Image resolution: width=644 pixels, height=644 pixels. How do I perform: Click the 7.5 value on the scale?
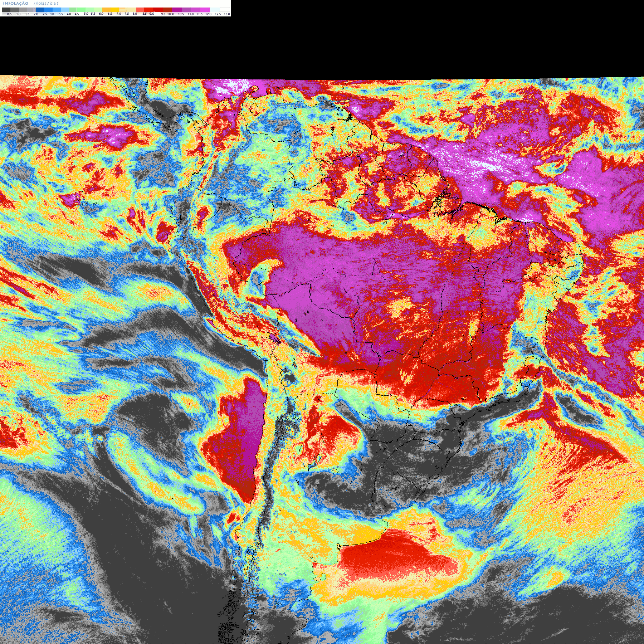pos(127,14)
